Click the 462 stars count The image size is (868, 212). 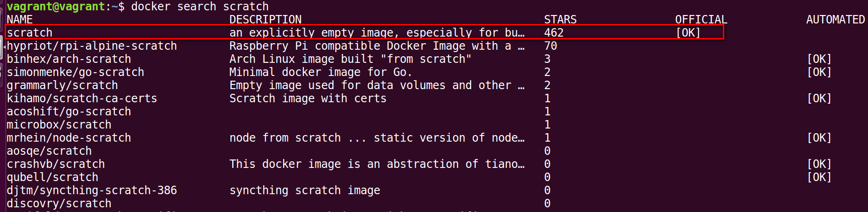[x=554, y=33]
